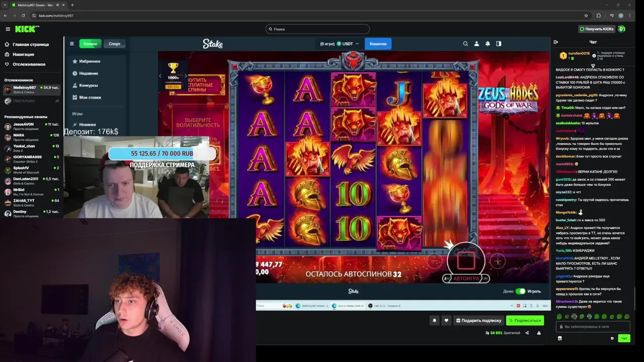Click the stream notification bell button
Viewport: 644px width, 362px height.
click(x=434, y=320)
